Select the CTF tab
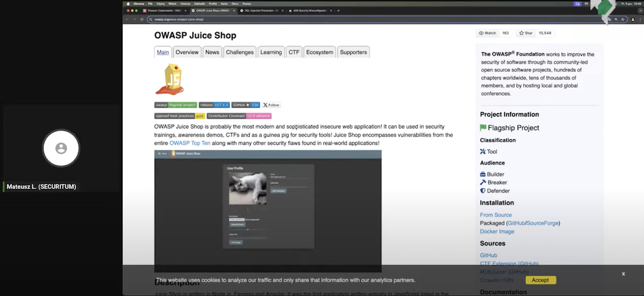This screenshot has width=644, height=296. tap(294, 52)
